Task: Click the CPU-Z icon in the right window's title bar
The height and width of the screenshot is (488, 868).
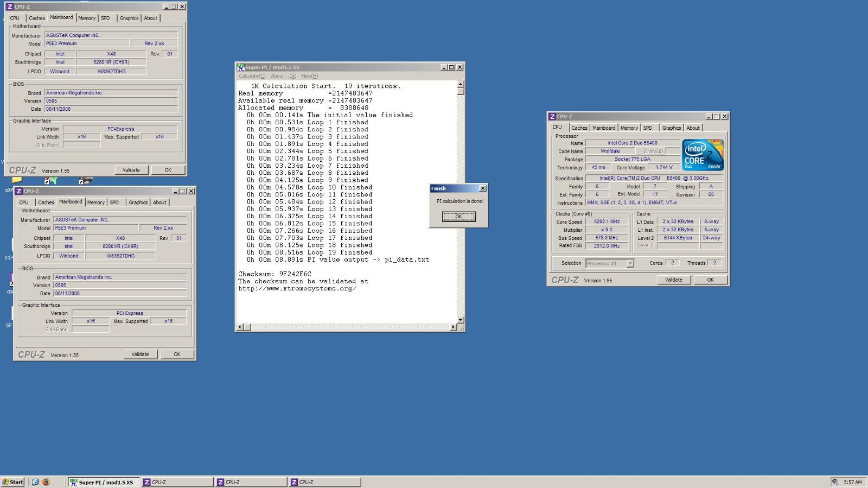Action: coord(552,117)
